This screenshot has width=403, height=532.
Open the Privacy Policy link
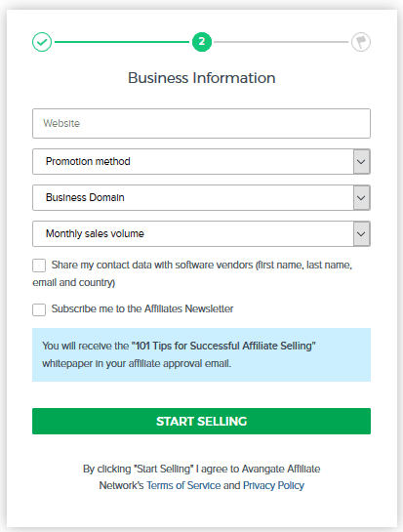click(x=273, y=485)
